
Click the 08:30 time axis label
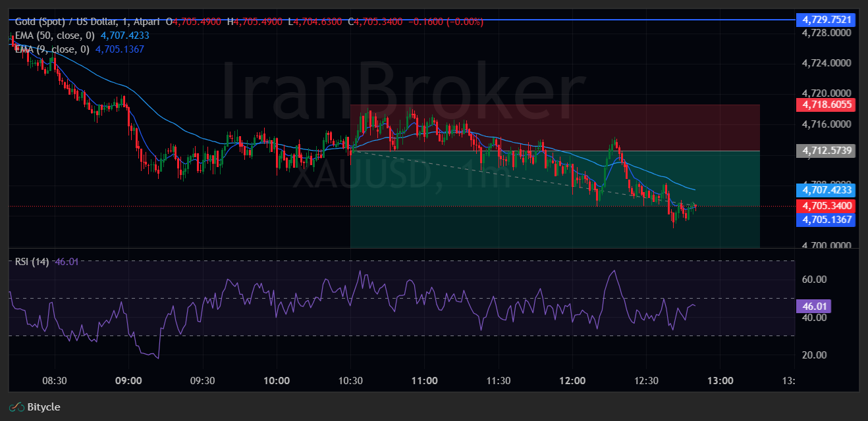tap(55, 381)
